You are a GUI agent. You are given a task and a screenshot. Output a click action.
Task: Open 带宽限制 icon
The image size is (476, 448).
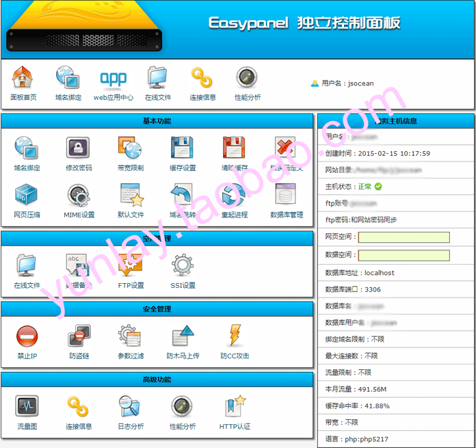click(x=130, y=148)
